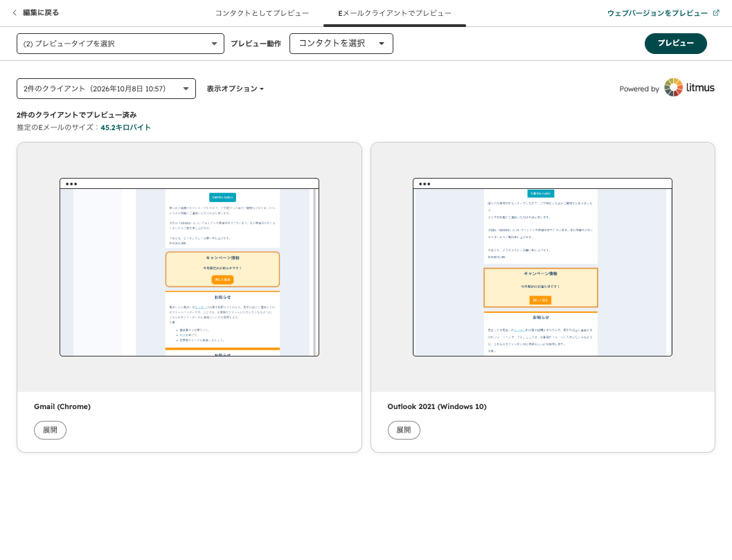Click the dark プレビュー button
732x560 pixels.
(675, 44)
